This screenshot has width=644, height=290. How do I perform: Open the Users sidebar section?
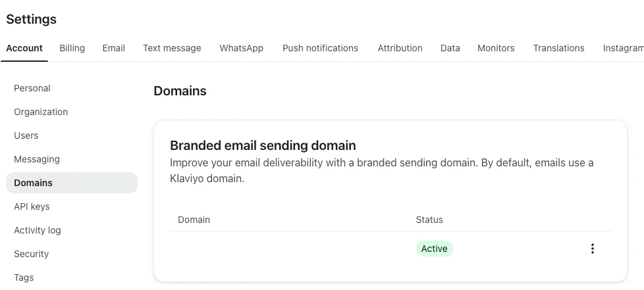click(26, 135)
